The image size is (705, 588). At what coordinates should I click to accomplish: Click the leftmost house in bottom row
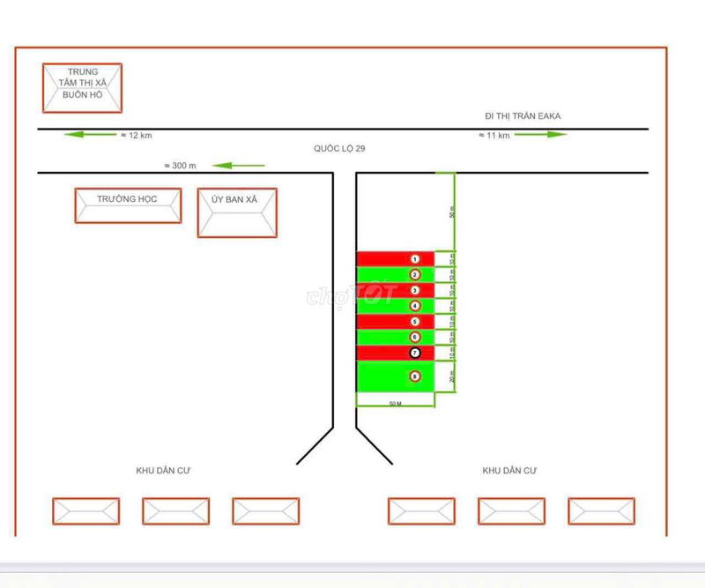click(85, 511)
